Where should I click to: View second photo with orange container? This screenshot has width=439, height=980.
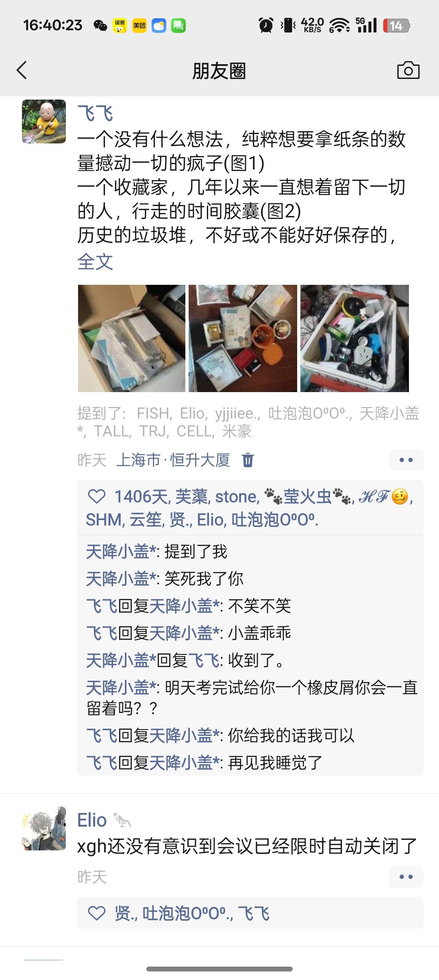[x=243, y=338]
